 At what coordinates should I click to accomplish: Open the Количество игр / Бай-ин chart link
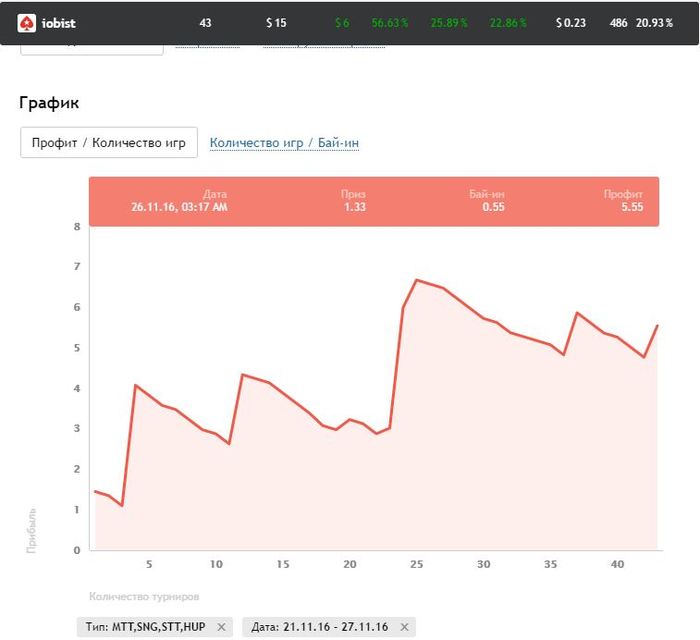(x=284, y=143)
